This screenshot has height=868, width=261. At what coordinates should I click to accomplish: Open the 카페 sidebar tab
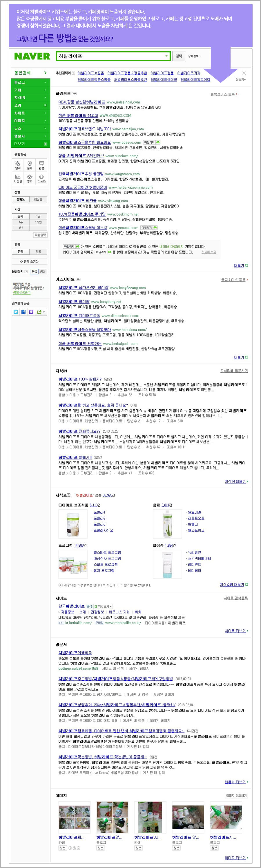[30, 90]
